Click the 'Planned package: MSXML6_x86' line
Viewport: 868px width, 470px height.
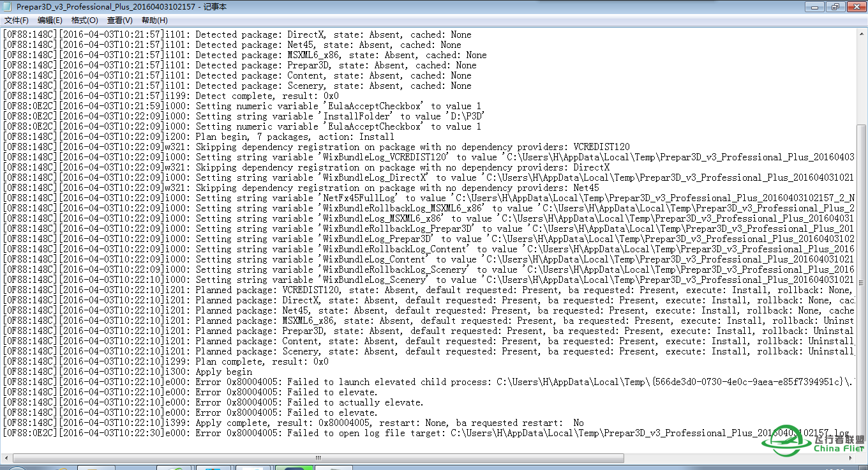point(429,321)
